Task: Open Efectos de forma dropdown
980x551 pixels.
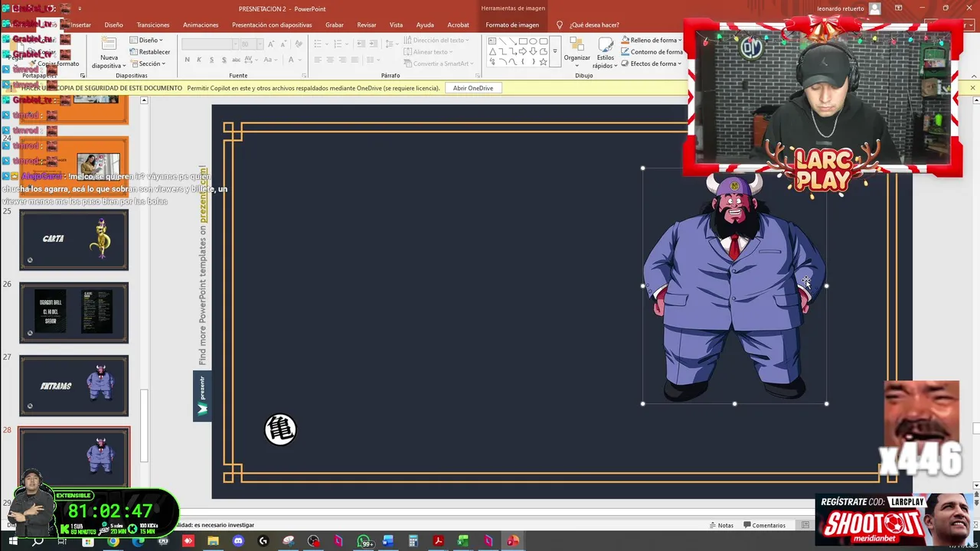Action: point(651,64)
